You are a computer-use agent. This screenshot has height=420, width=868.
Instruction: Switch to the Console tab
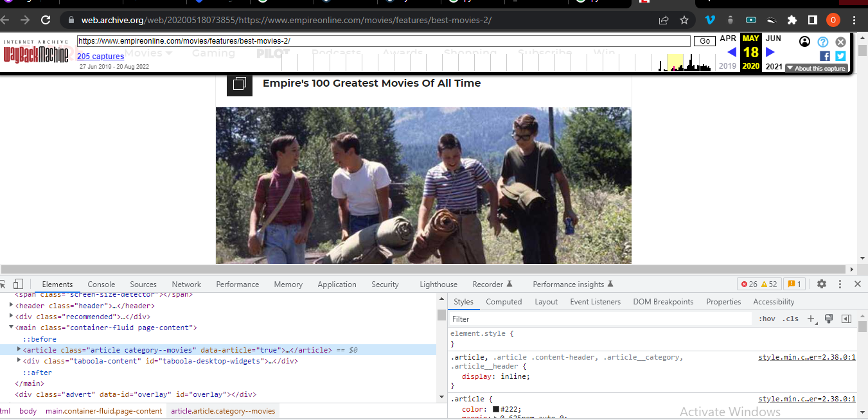102,284
